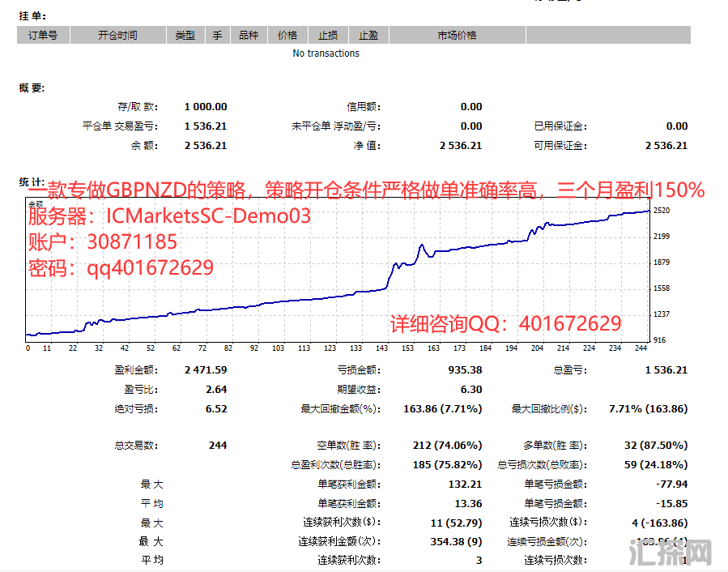The width and height of the screenshot is (728, 572).
Task: Click the 类型 column header
Action: click(185, 35)
